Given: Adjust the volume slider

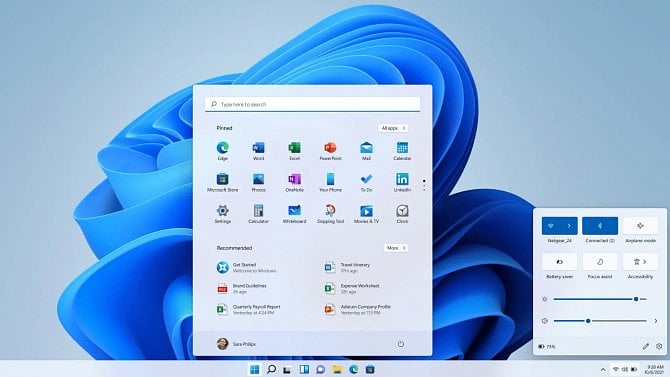Looking at the screenshot, I should pyautogui.click(x=600, y=321).
